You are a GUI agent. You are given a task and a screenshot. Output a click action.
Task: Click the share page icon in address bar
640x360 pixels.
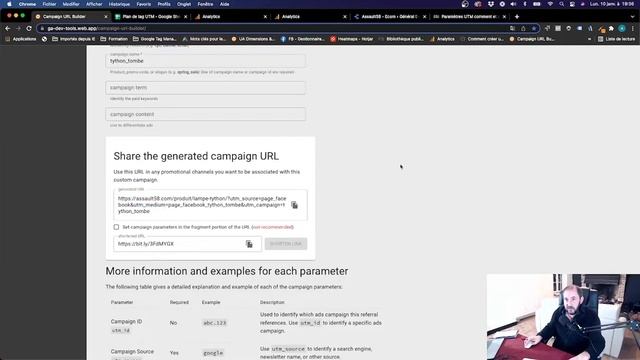[523, 29]
